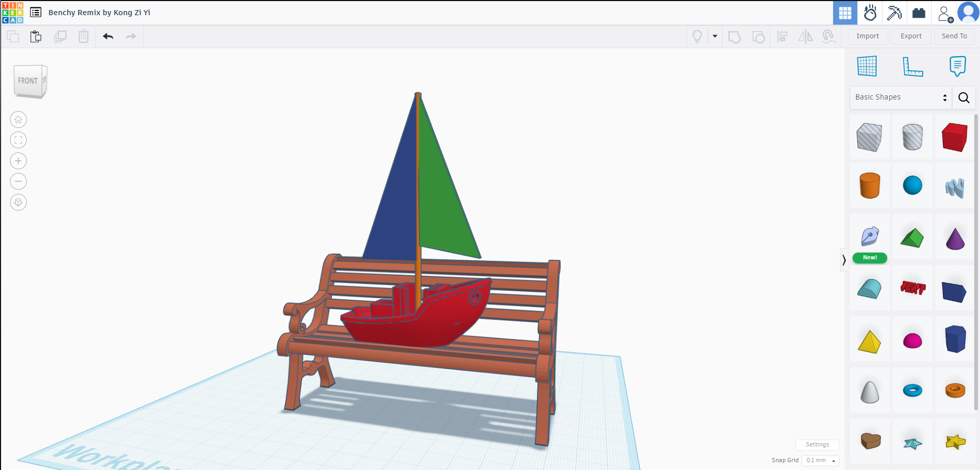
Task: Click the Paste toolbar icon
Action: (x=36, y=37)
